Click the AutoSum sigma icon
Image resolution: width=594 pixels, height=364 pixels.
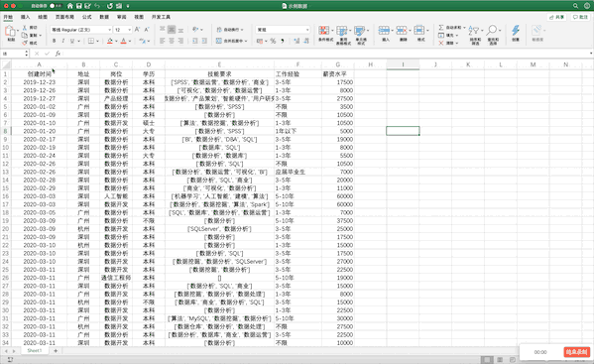[441, 27]
